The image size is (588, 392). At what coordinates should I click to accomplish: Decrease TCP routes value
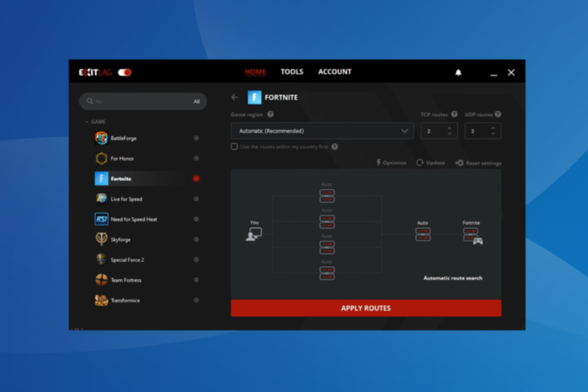pyautogui.click(x=449, y=134)
